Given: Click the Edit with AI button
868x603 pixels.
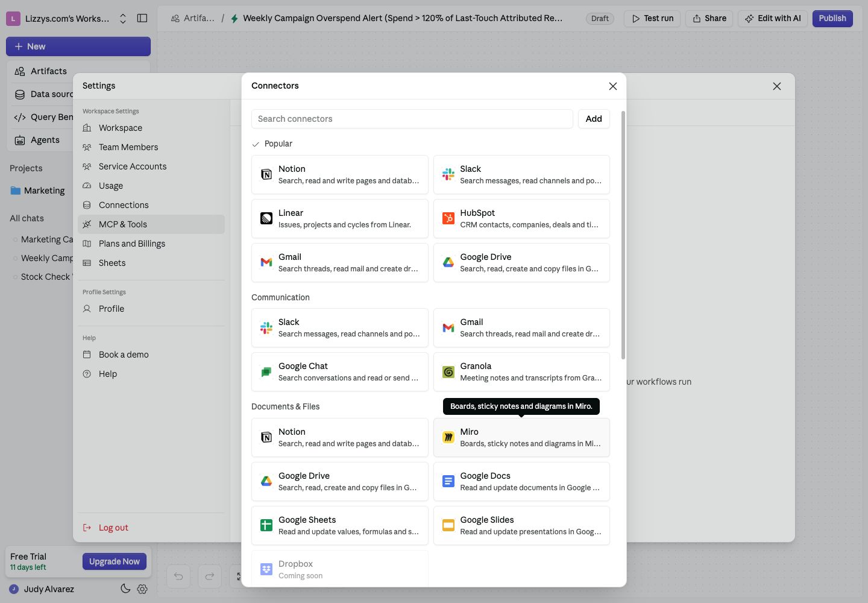Looking at the screenshot, I should 773,18.
